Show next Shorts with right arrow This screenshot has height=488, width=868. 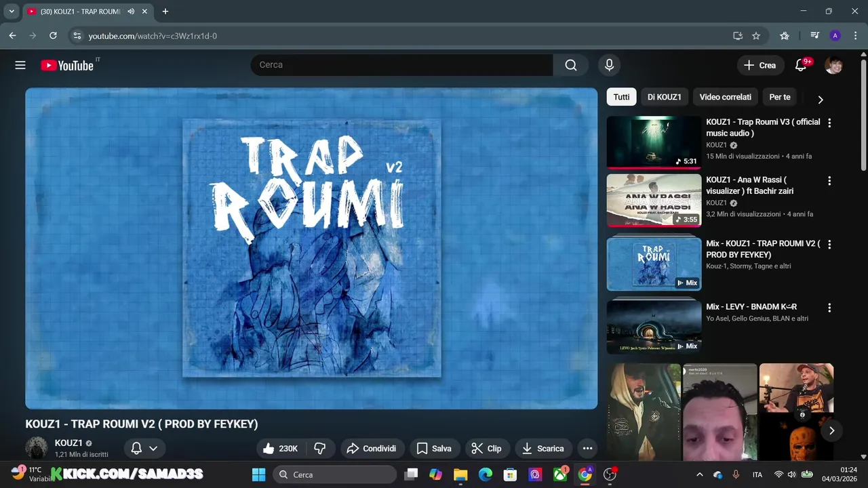(x=831, y=430)
